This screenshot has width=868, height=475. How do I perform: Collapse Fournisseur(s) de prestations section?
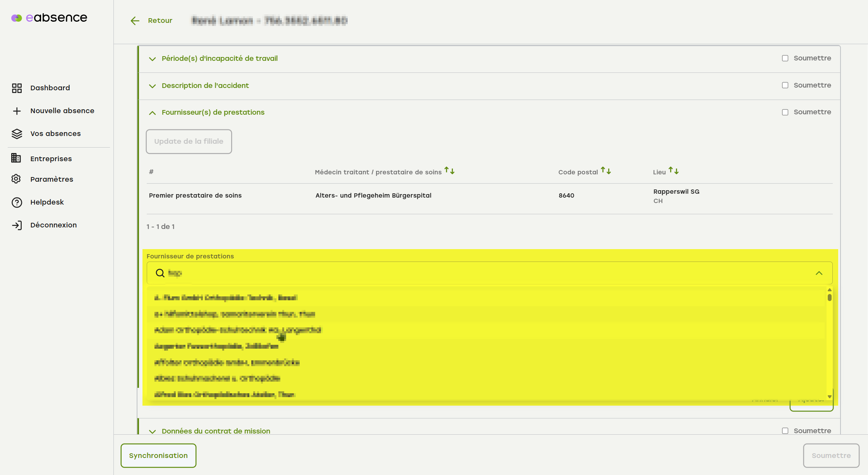153,113
